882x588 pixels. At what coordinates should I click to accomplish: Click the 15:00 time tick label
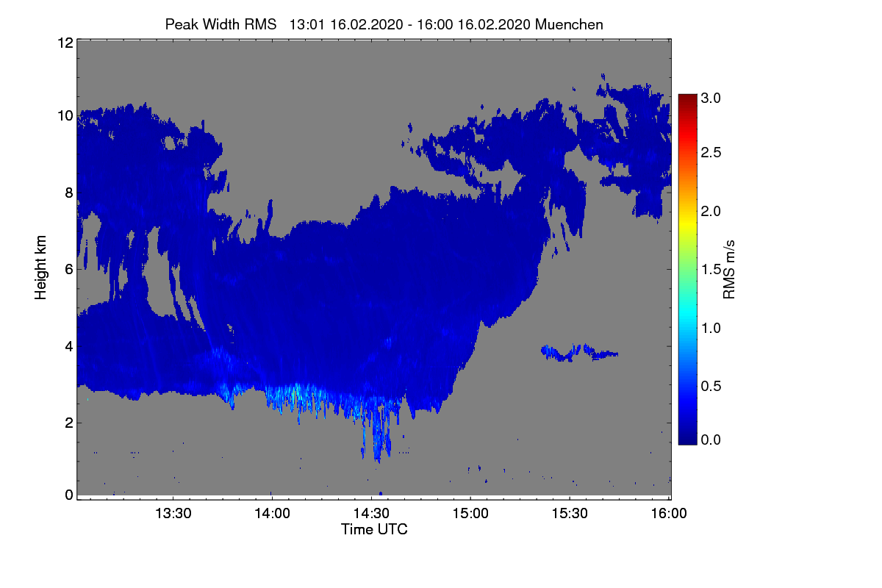coord(470,513)
